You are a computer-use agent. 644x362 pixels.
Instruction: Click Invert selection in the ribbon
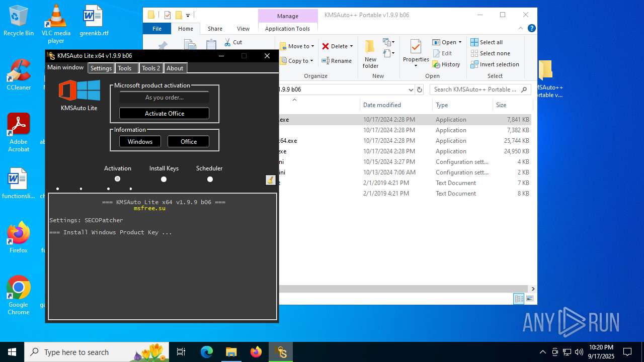click(x=495, y=64)
